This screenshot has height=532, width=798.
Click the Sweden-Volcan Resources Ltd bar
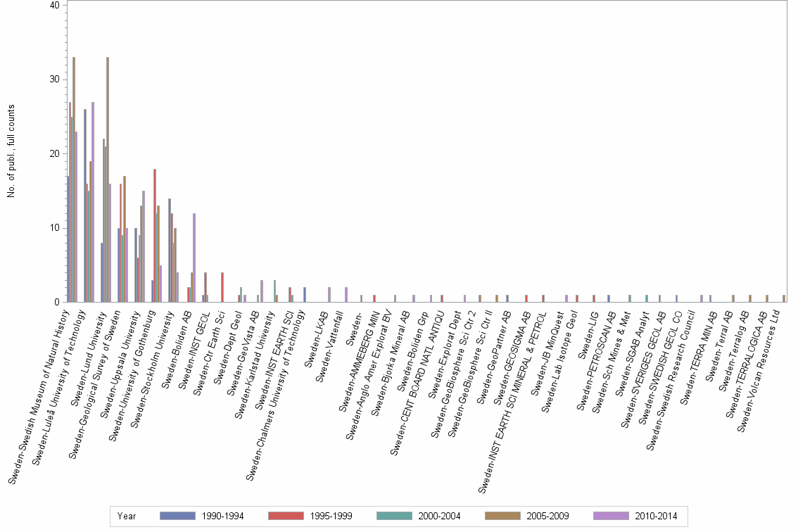(x=784, y=298)
